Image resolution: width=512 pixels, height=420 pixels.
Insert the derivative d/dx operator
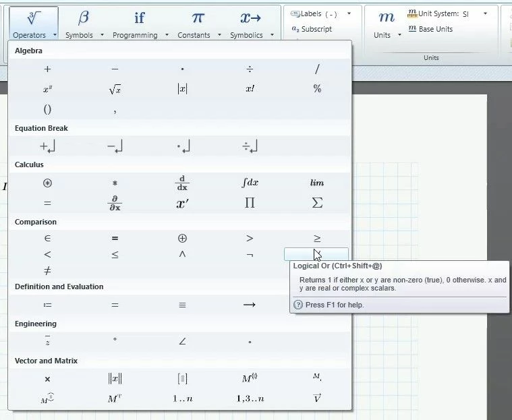click(182, 183)
